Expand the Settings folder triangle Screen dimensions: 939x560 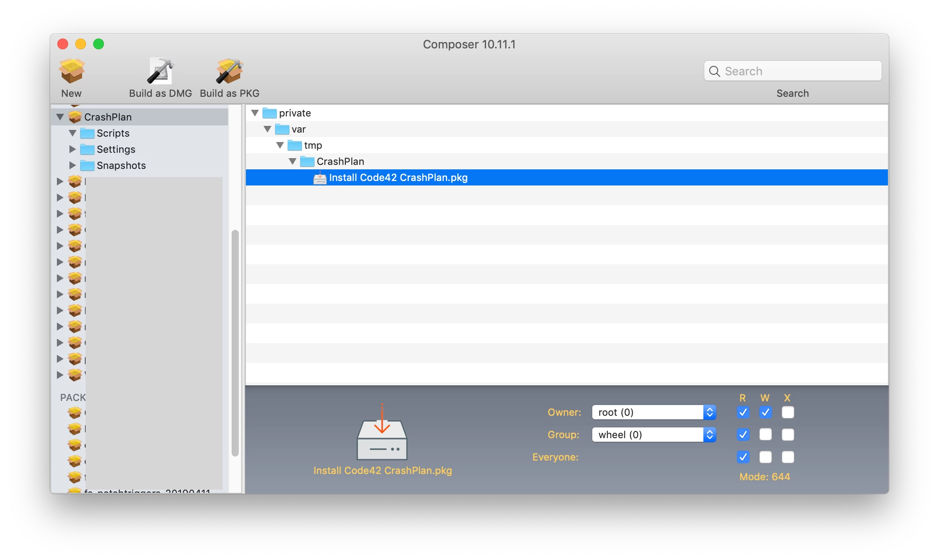(x=73, y=149)
